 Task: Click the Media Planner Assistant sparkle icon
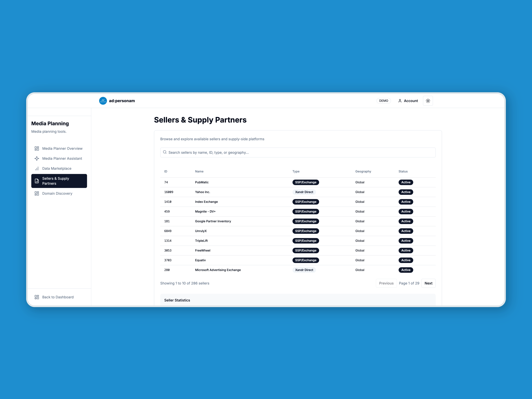[x=37, y=158]
